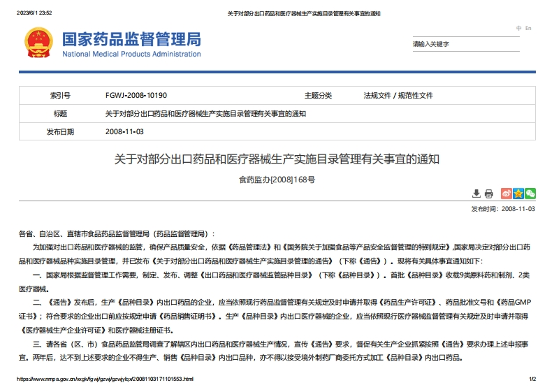The image size is (554, 392).
Task: Click the 法规文件 / 规范性文件 category value
Action: 398,95
